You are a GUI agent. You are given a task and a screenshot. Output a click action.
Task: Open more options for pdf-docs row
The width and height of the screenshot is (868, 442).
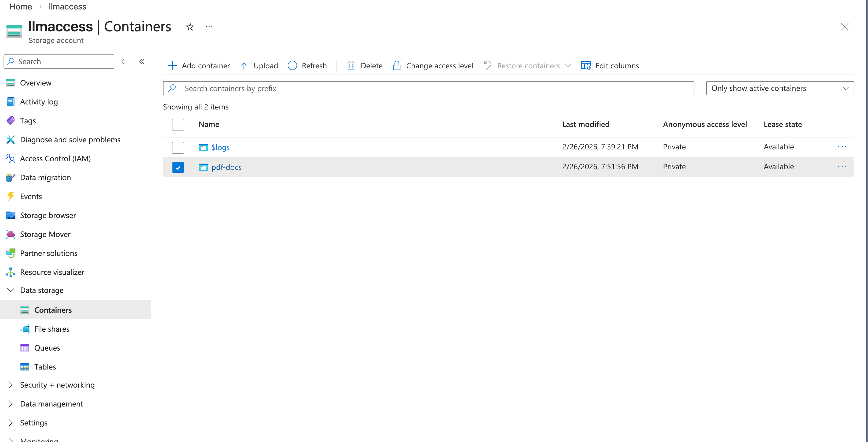tap(842, 167)
